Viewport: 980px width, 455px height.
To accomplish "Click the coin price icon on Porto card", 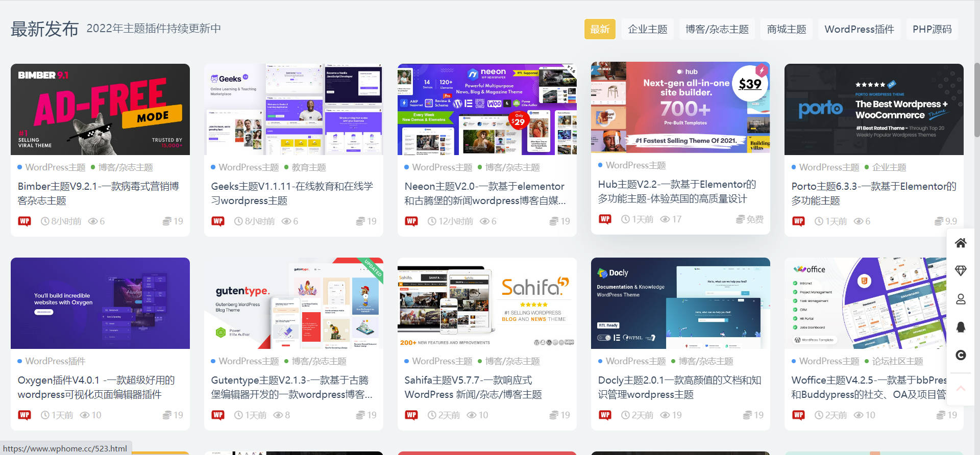I will click(939, 221).
